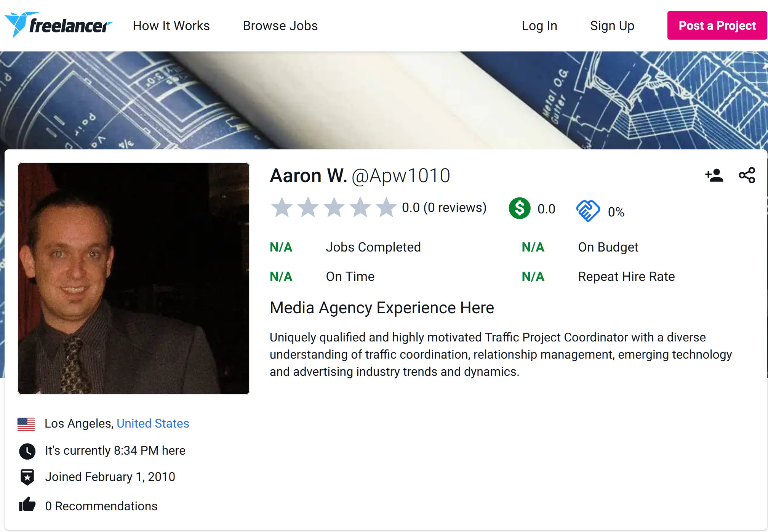Screen dimensions: 768x532
Task: Click the blue handshake completion icon
Action: tap(588, 210)
